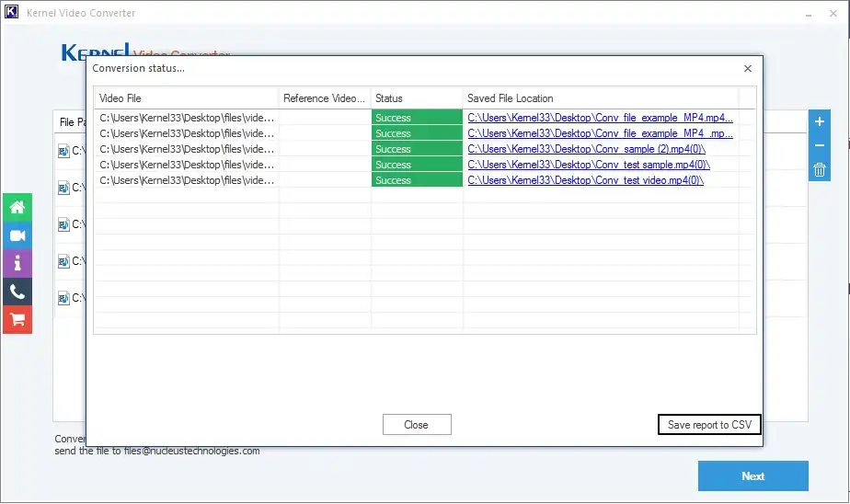This screenshot has height=504, width=850.
Task: Open the shopping cart buy icon
Action: click(x=17, y=320)
